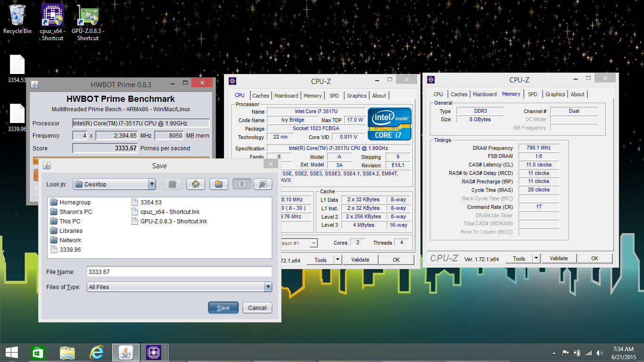Click HWBOT benchmark progress bar
Viewport: 644px width, 362px height.
pyautogui.click(x=121, y=161)
